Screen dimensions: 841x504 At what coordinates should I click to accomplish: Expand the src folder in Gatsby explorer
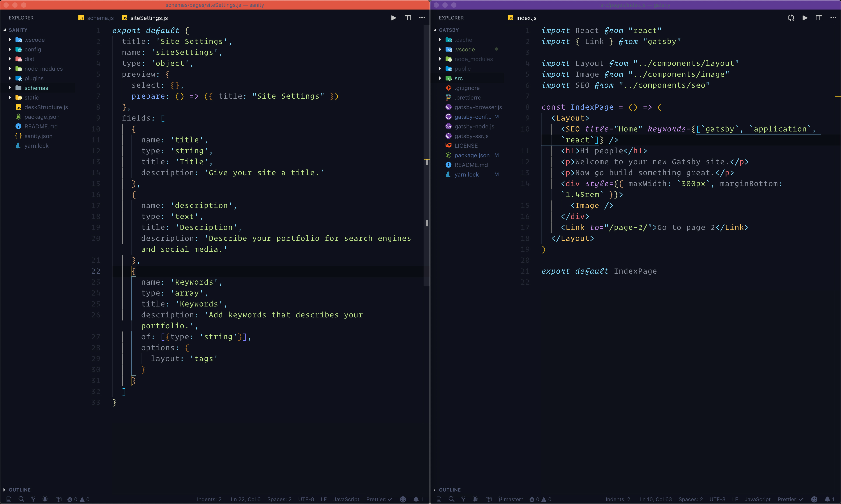(x=459, y=79)
